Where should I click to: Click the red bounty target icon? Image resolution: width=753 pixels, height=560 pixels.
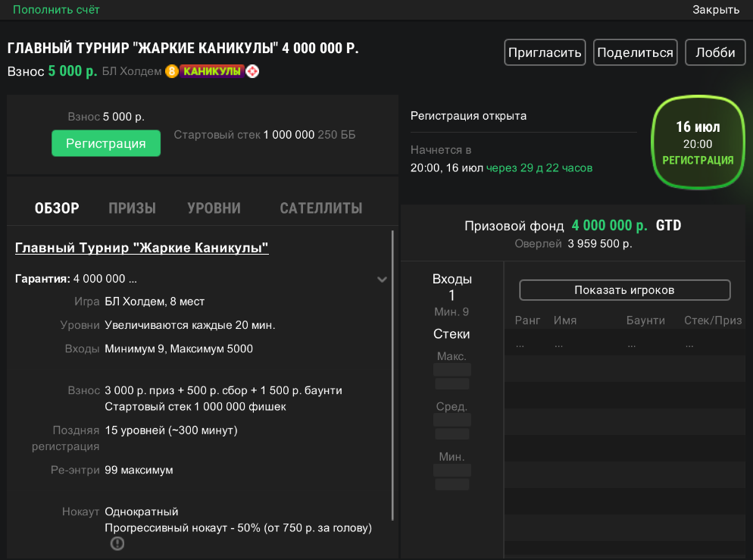click(252, 72)
